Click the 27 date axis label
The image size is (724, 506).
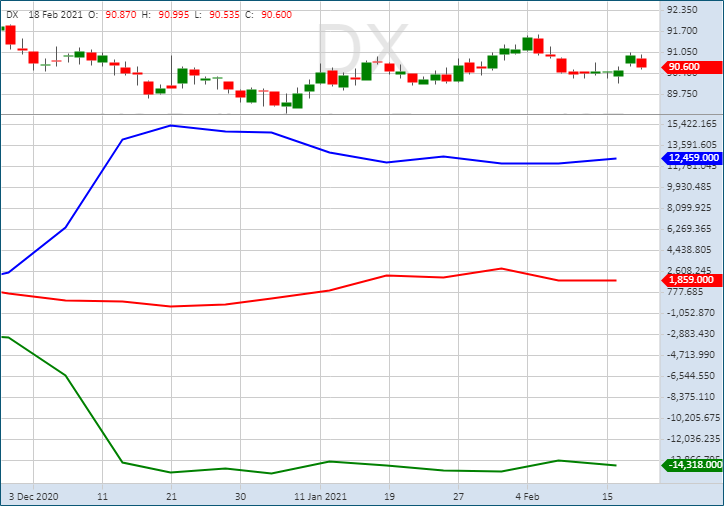click(x=458, y=497)
